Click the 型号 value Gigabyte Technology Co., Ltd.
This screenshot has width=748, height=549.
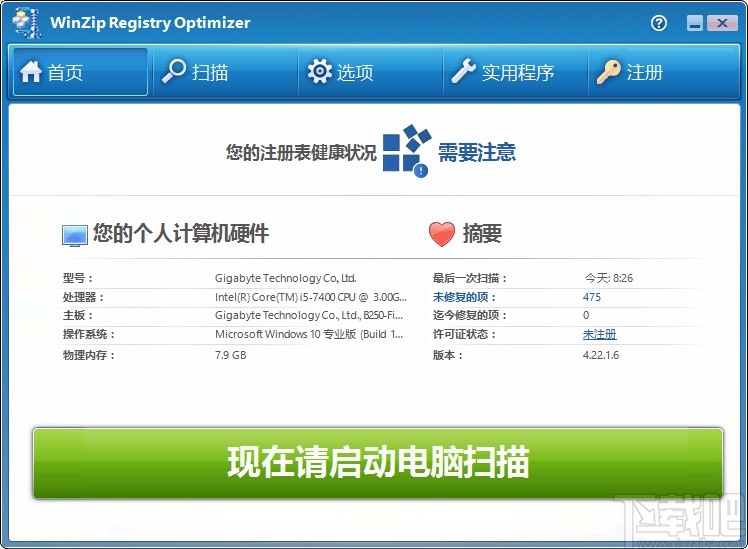(285, 278)
